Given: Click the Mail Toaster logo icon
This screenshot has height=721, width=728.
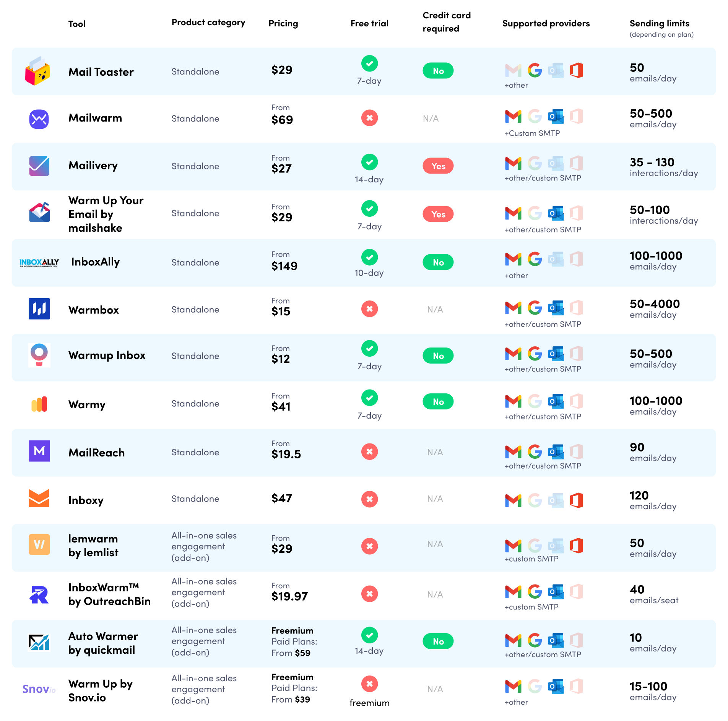Looking at the screenshot, I should (37, 71).
